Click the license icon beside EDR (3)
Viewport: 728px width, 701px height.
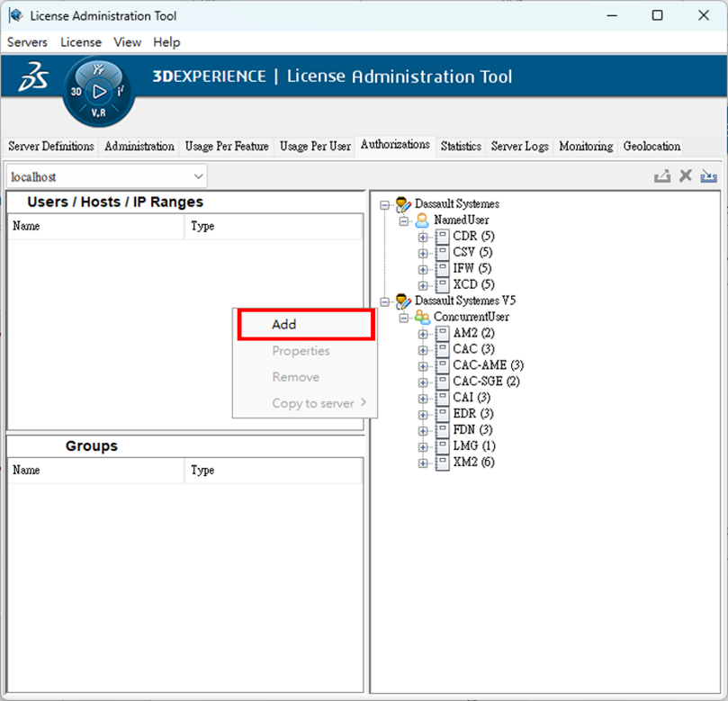point(442,414)
